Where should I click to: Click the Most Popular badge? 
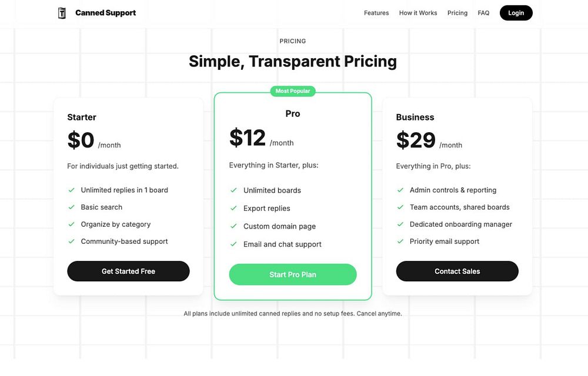pos(293,91)
